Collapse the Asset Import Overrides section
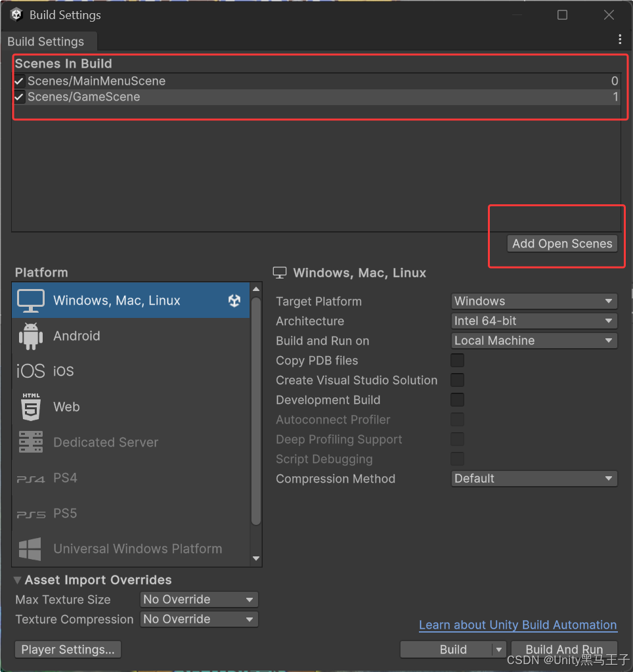This screenshot has width=633, height=672. click(18, 580)
